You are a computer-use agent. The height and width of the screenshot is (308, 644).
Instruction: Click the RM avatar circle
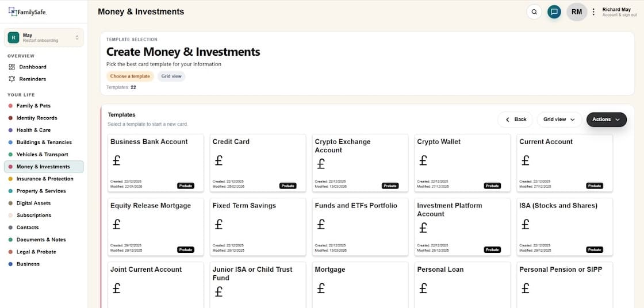click(x=577, y=12)
